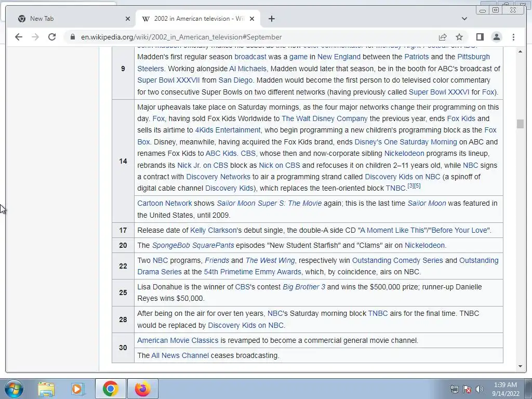
Task: Open the Discovery Networks link
Action: 218,177
